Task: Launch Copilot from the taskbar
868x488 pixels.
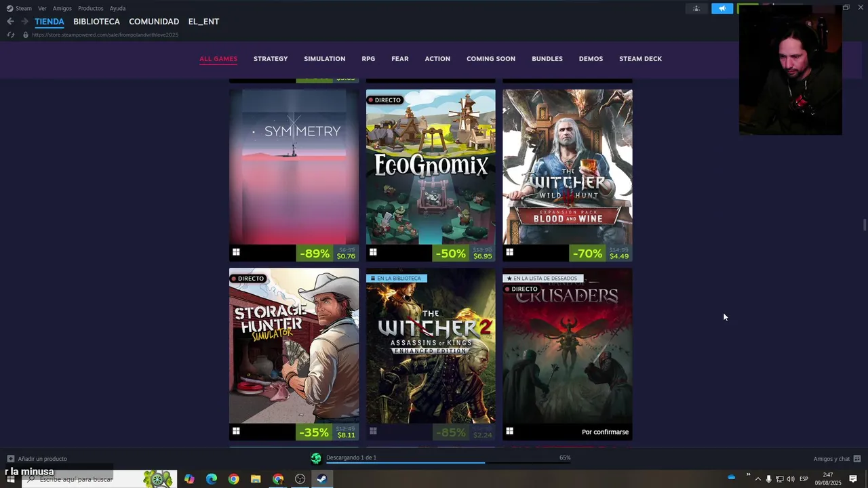Action: click(x=189, y=479)
